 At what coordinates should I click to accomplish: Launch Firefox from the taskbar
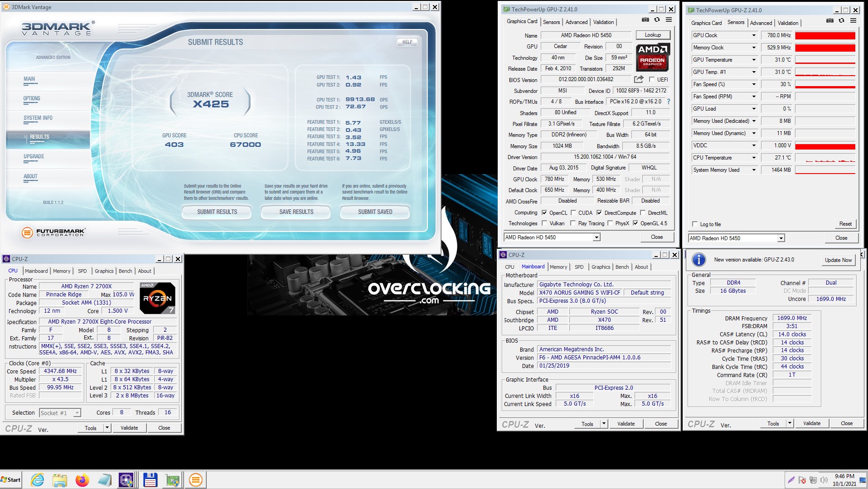click(x=82, y=480)
